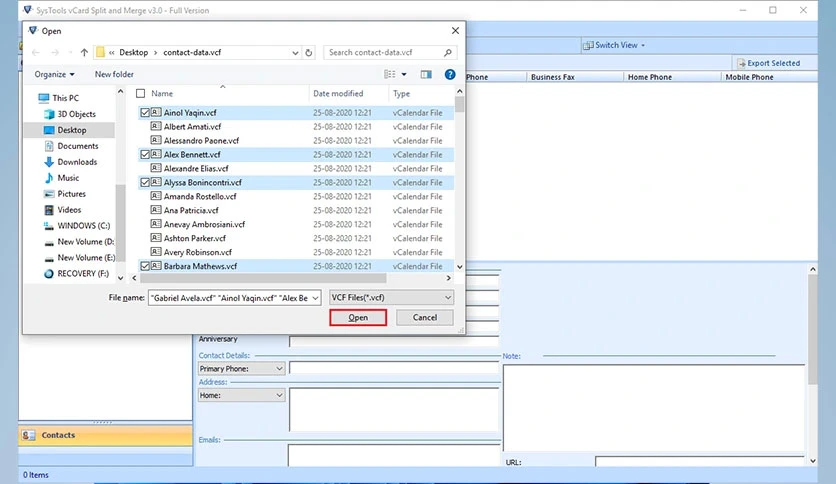Uncheck Alex Bennett.vcf checkbox
Viewport: 836px width, 484px height.
click(145, 154)
